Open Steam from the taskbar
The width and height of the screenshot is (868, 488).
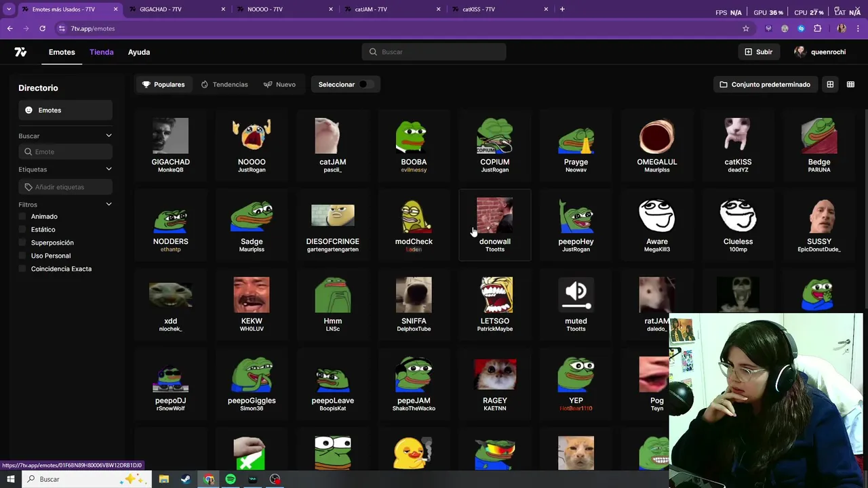pyautogui.click(x=186, y=479)
